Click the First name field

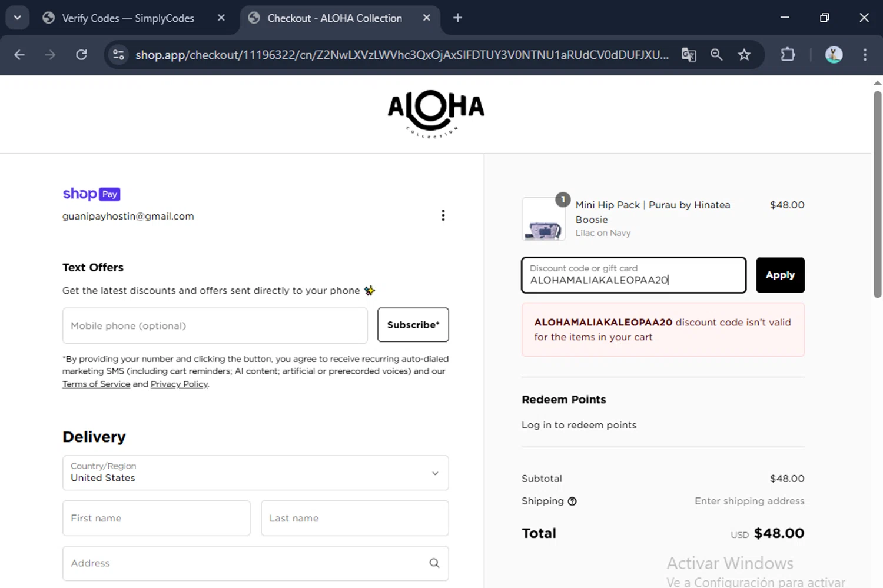[156, 518]
